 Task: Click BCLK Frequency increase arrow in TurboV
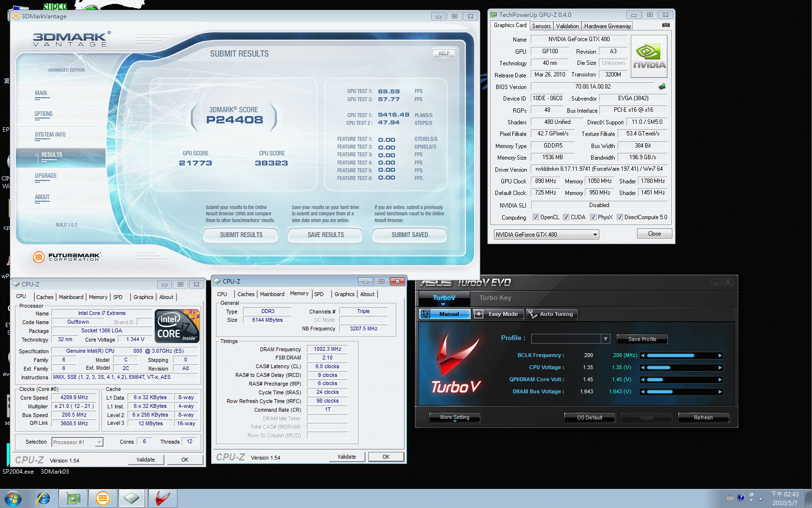point(720,356)
